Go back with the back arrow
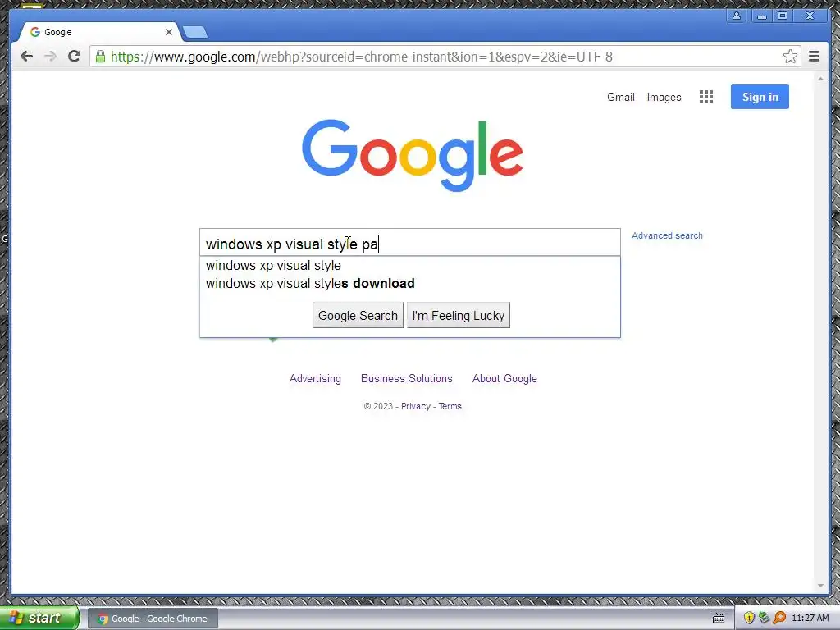 26,57
